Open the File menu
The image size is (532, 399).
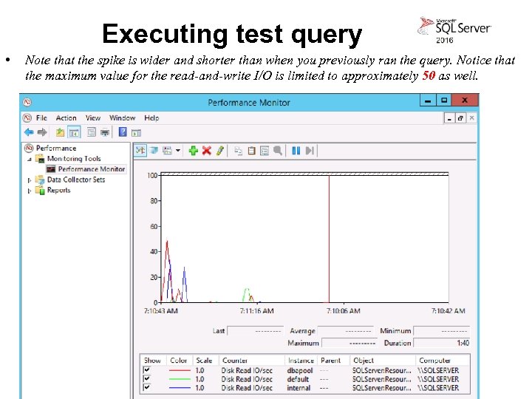tap(41, 118)
